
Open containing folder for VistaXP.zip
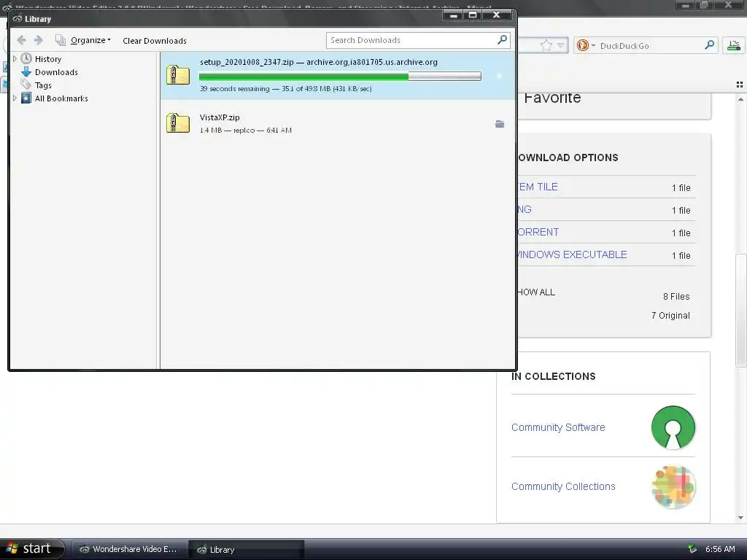click(499, 124)
